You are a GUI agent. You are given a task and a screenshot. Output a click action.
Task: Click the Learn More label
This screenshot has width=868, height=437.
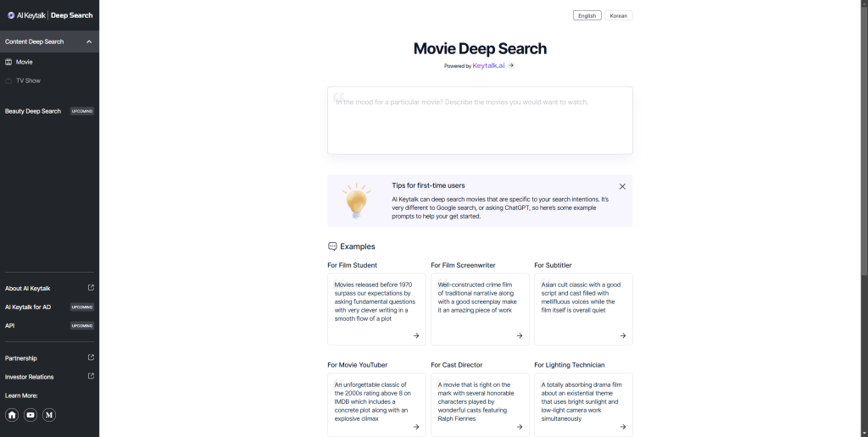21,396
